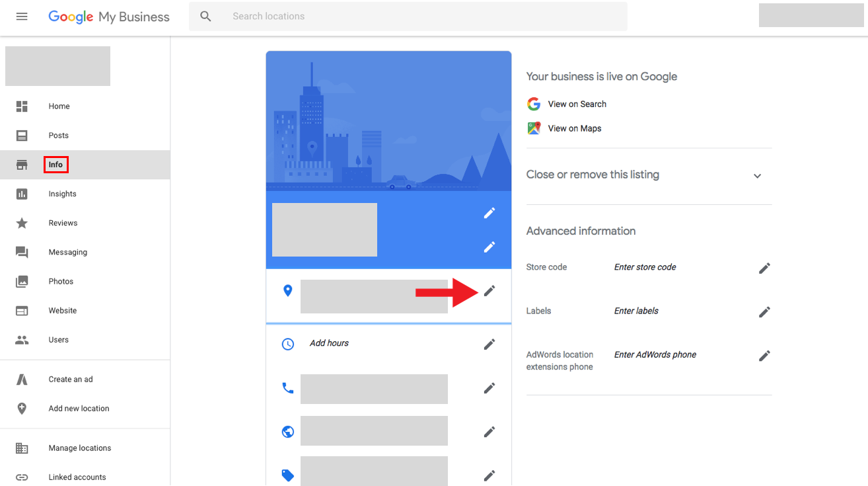
Task: Edit the tag row pencil icon
Action: [489, 475]
